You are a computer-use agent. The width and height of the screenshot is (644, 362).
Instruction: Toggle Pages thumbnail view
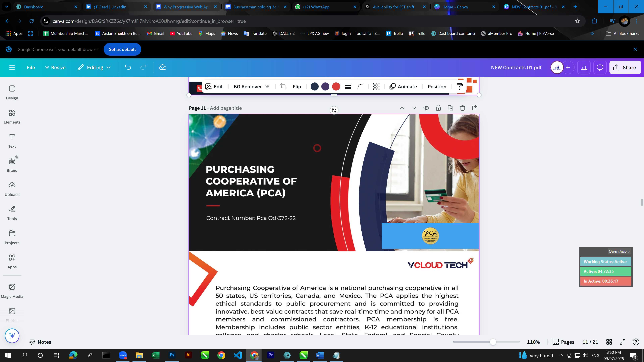(x=563, y=342)
